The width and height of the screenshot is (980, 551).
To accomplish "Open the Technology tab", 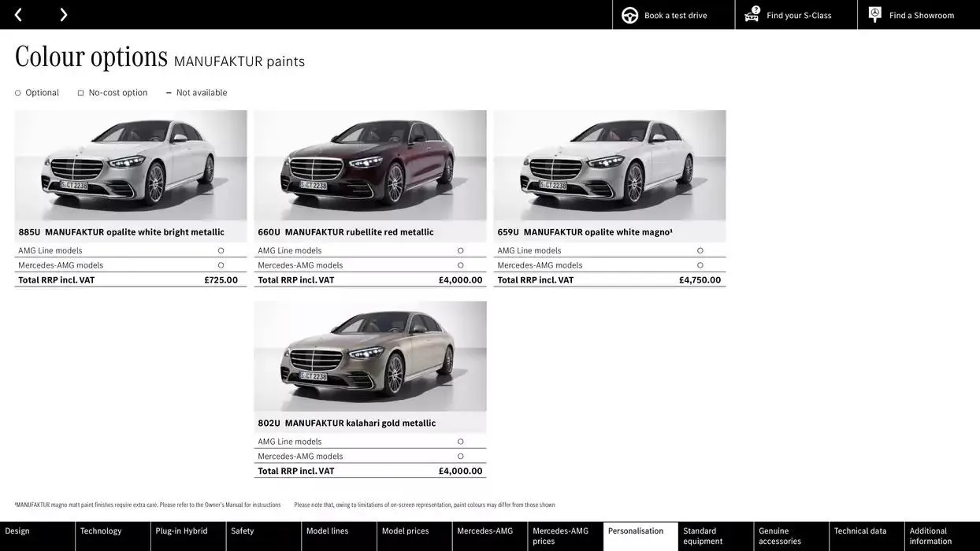I will pyautogui.click(x=102, y=530).
